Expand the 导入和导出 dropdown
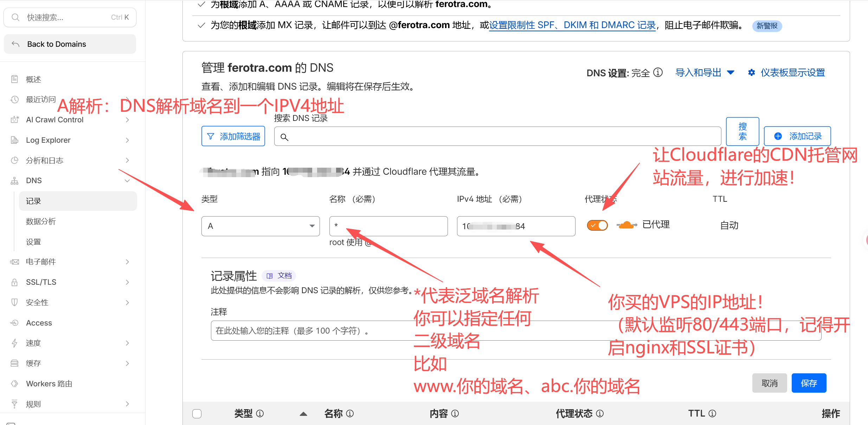Viewport: 868px width, 425px height. click(705, 73)
